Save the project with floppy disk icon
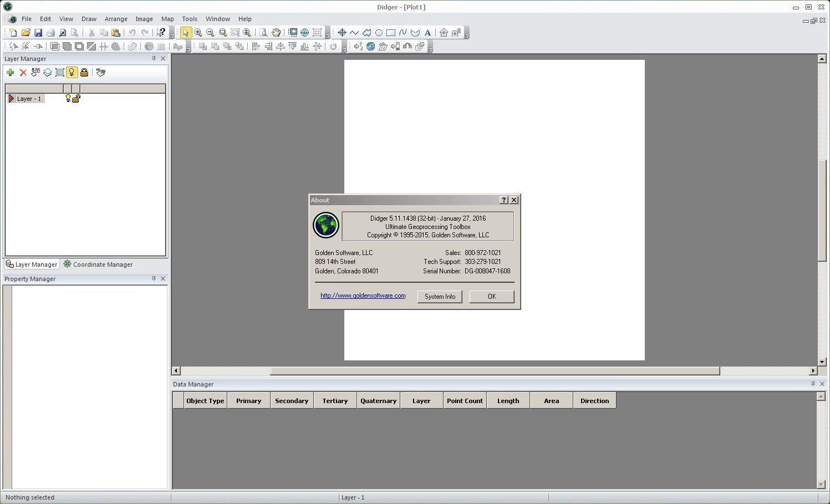830x504 pixels. point(38,33)
